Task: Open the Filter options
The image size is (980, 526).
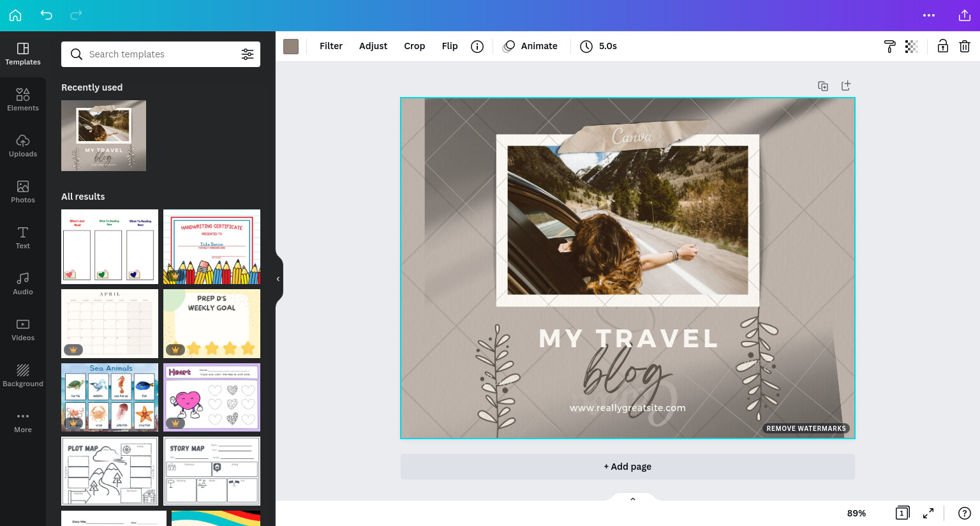Action: point(331,46)
